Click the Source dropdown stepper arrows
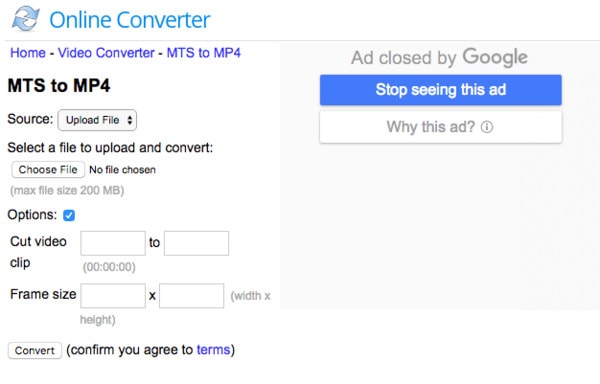Viewport: 600px width, 384px height. 130,120
